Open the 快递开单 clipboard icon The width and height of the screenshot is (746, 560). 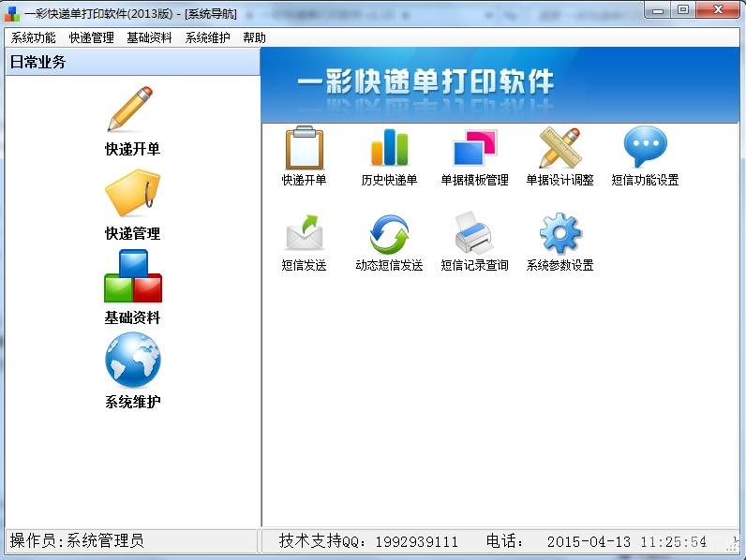tap(304, 149)
